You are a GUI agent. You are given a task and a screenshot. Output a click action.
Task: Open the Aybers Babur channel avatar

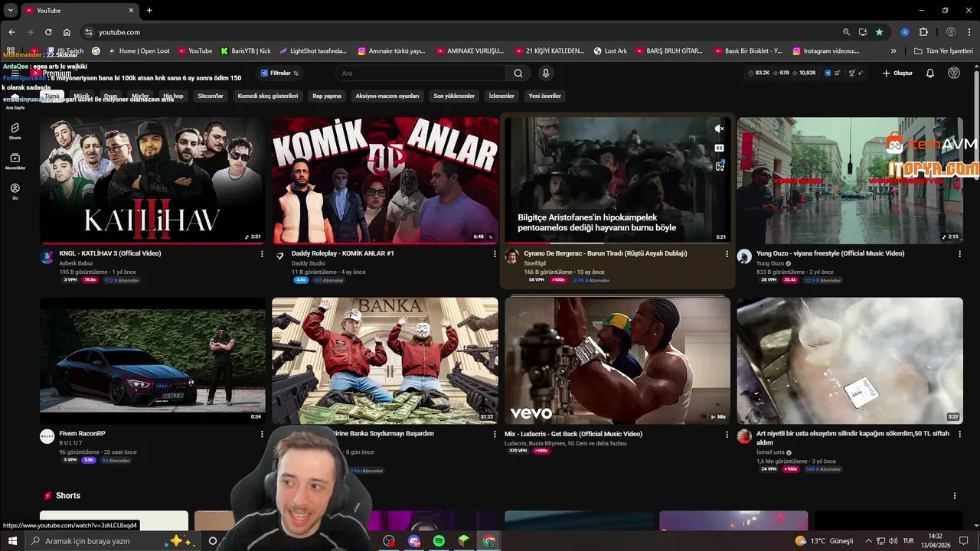47,256
